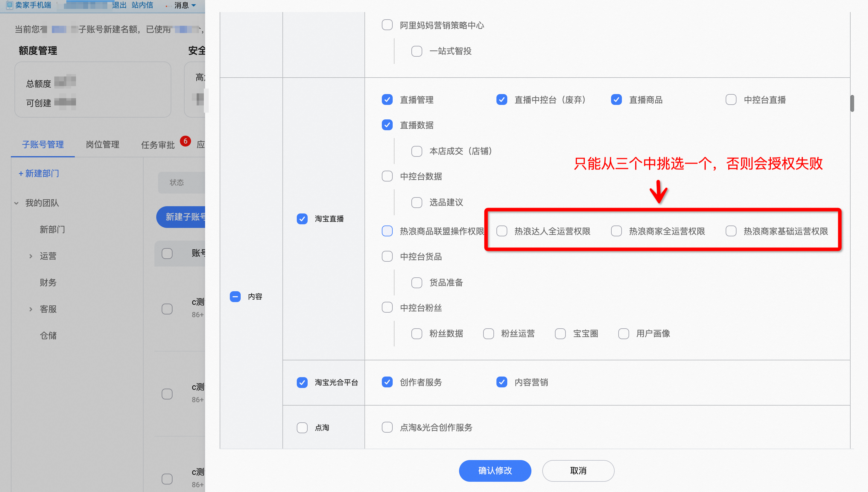Enable 中控台粉丝 checkbox
Screen dimensions: 868x492
(387, 307)
